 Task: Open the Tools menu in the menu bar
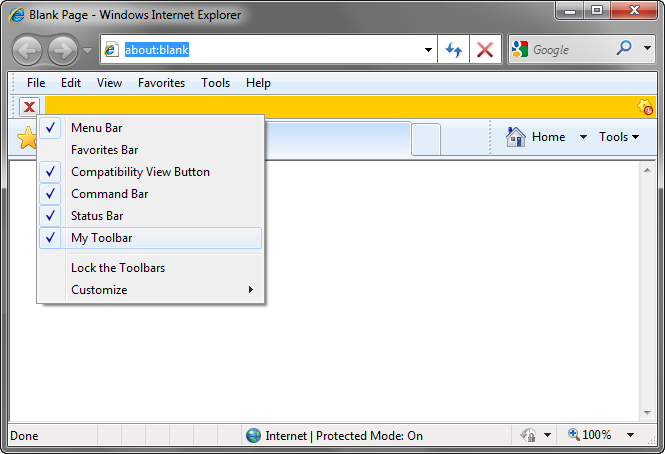coord(215,83)
